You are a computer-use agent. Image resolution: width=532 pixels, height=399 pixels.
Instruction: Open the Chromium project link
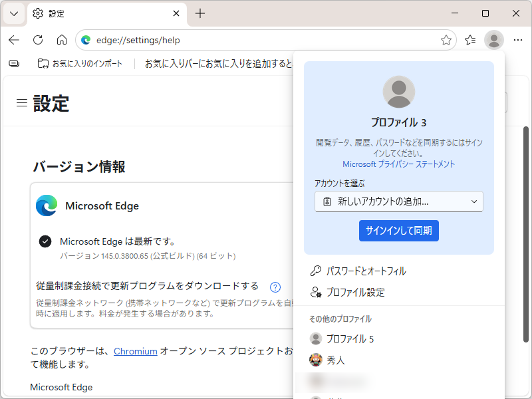tap(136, 351)
